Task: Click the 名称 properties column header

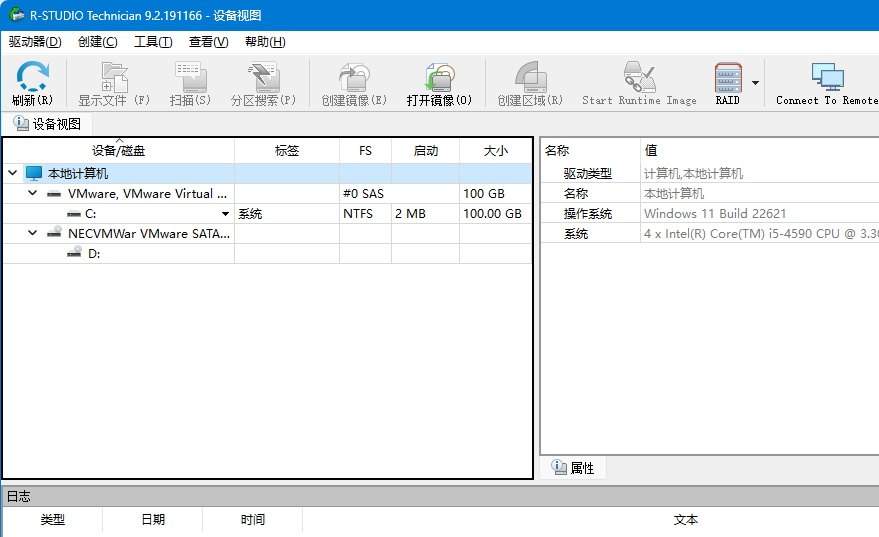Action: 590,150
